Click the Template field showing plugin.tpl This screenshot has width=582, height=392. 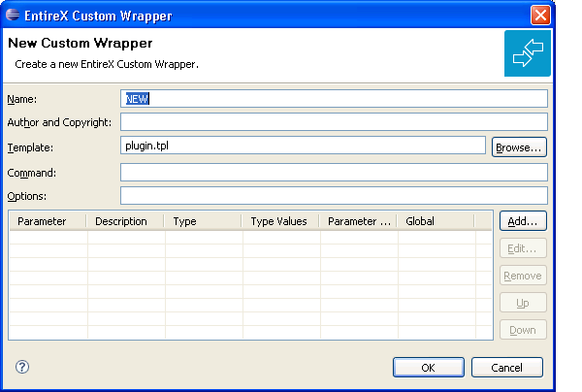pyautogui.click(x=303, y=146)
